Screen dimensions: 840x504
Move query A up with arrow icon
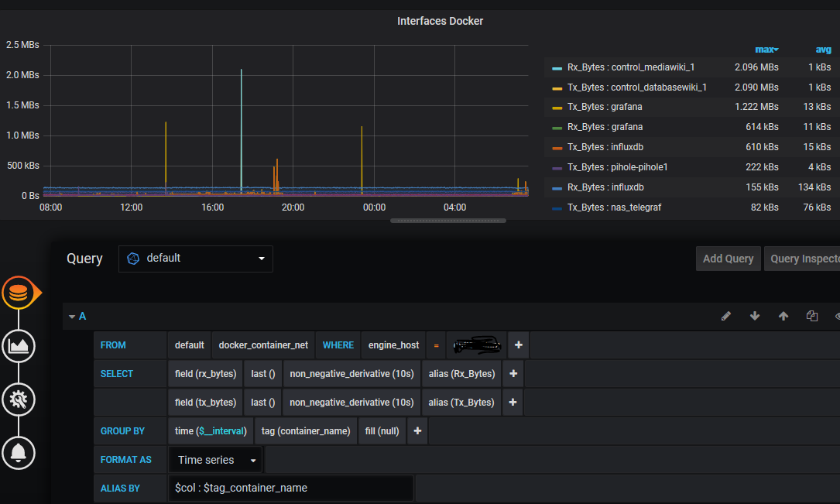(783, 316)
